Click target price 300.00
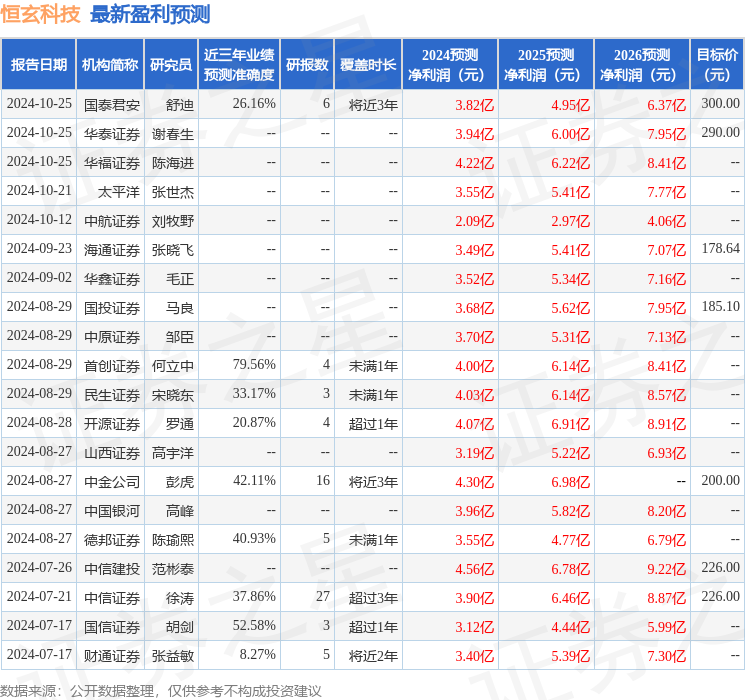 pos(720,104)
